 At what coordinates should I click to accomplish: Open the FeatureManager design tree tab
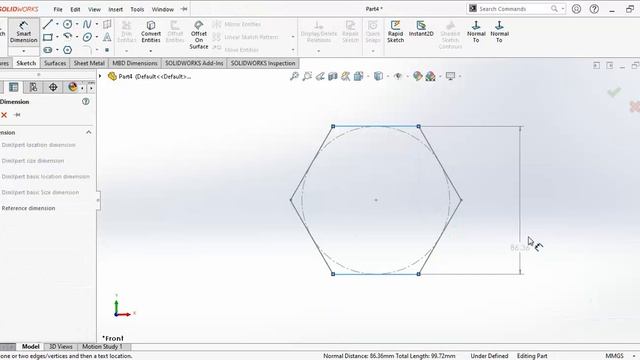(x=13, y=87)
